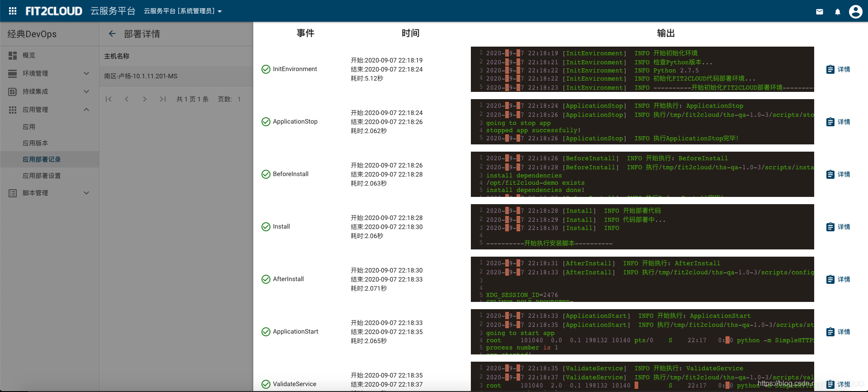This screenshot has width=868, height=392.
Task: Click the 共 1 页 1 条 pagination summary
Action: pos(192,99)
